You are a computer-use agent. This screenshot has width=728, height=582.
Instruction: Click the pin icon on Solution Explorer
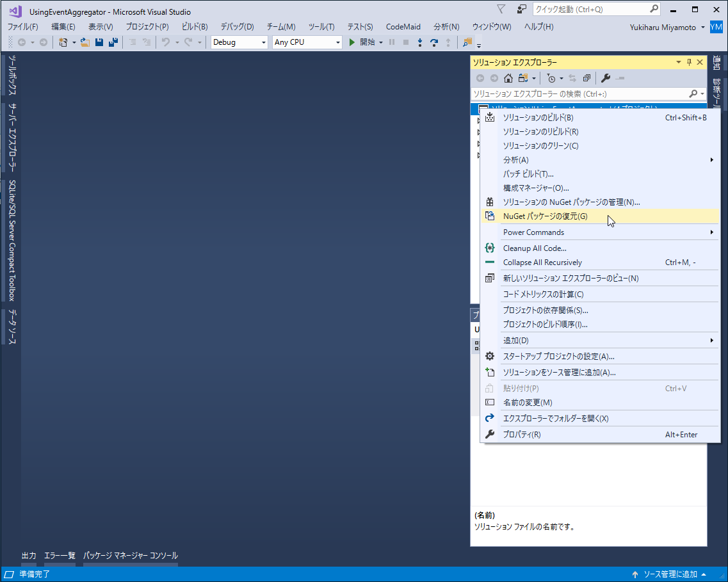[689, 62]
